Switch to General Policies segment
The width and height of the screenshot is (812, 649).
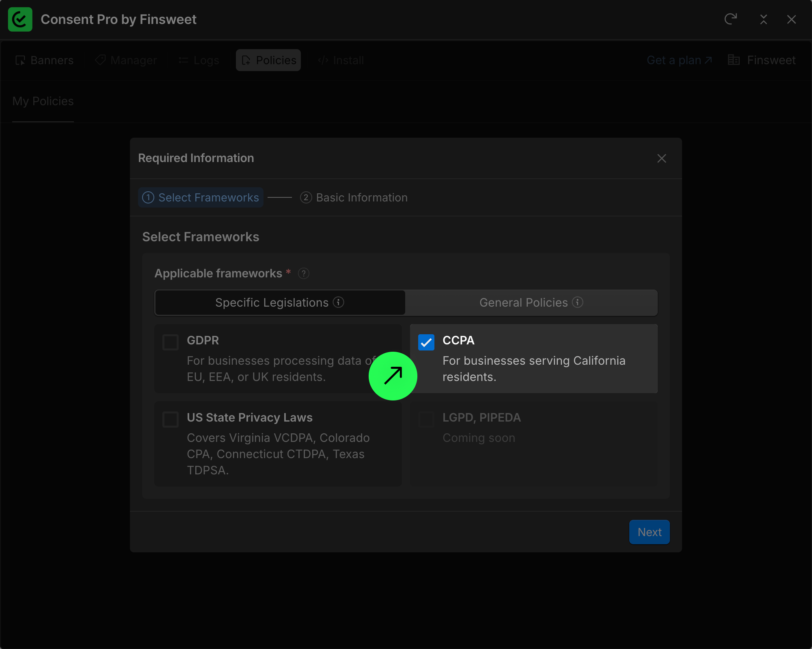[531, 303]
